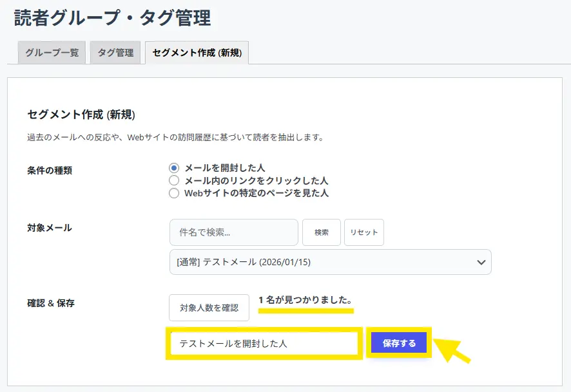Switch to the グループ一覧 tab

(52, 53)
